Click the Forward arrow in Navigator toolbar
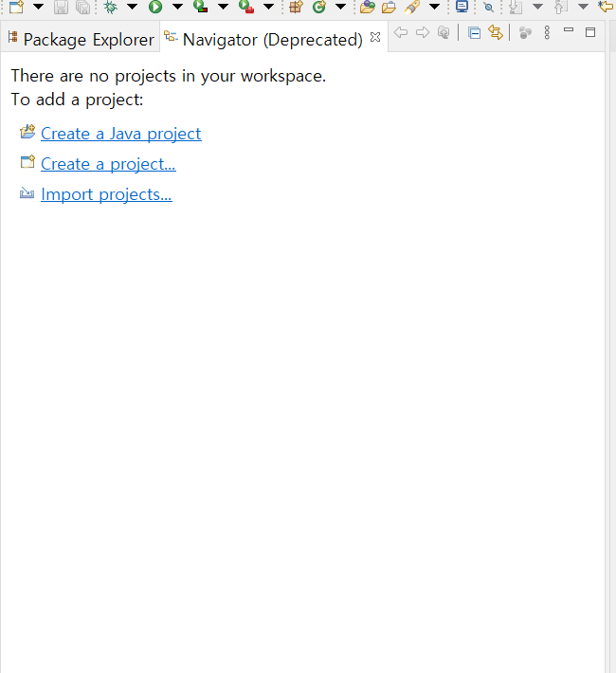The height and width of the screenshot is (673, 616). [x=423, y=32]
